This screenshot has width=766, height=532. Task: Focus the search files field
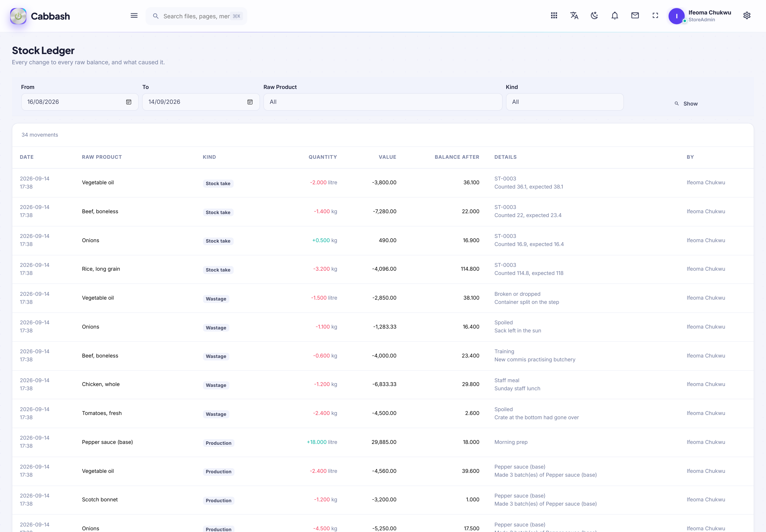[x=196, y=16]
